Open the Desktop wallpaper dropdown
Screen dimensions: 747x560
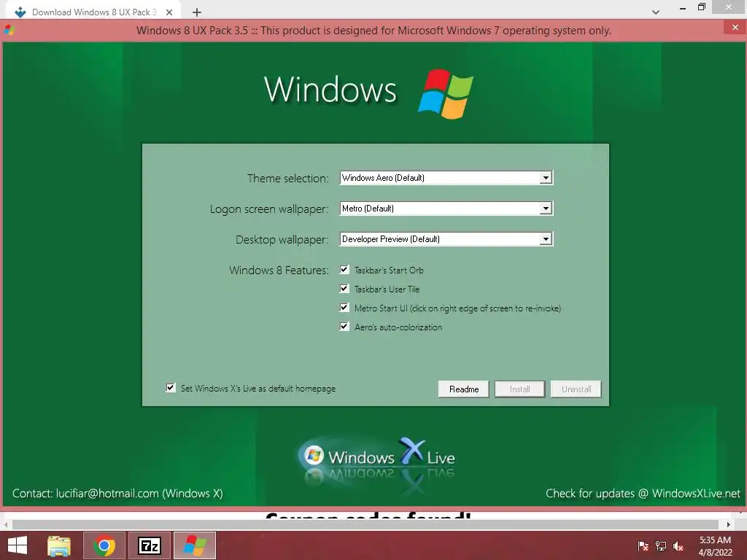point(446,239)
